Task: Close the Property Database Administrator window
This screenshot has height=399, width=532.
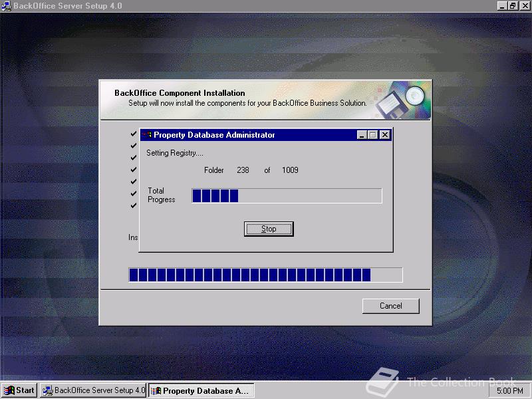Action: [x=384, y=135]
